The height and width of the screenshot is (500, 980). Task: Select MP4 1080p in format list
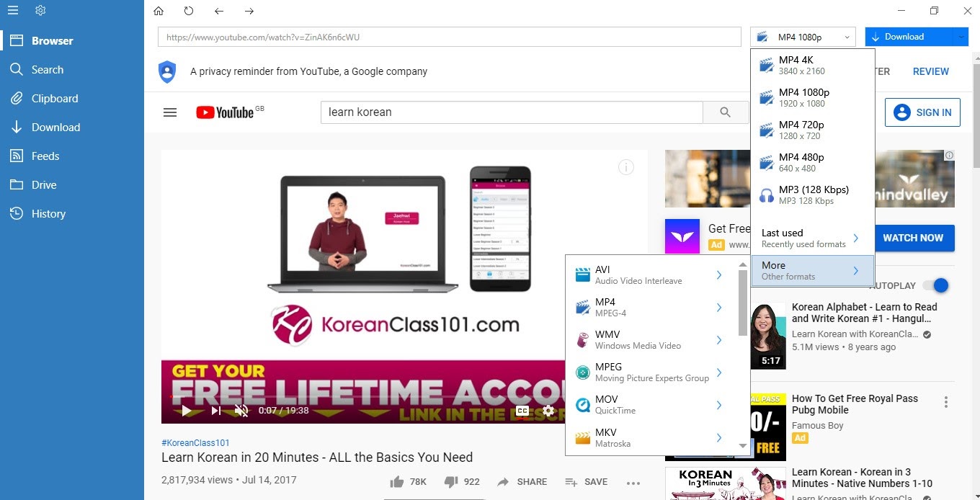coord(813,97)
